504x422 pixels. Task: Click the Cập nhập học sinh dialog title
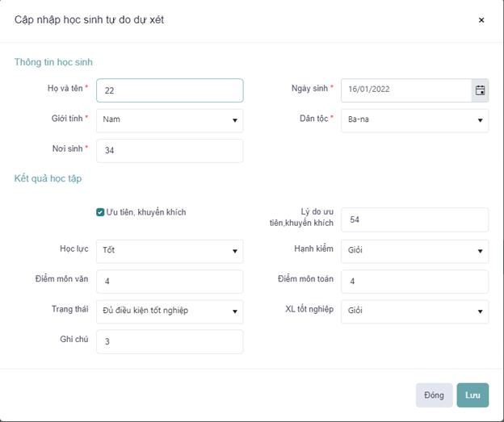point(89,19)
